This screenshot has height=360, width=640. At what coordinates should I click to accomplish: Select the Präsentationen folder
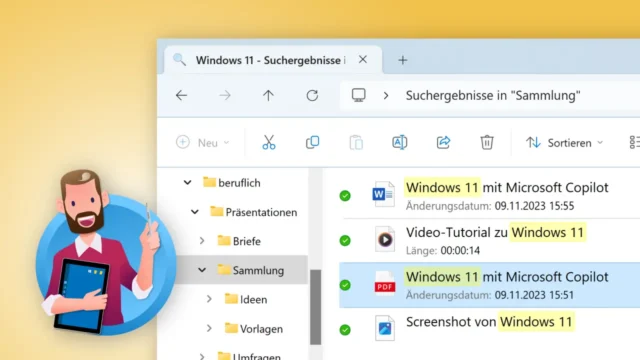tap(253, 212)
